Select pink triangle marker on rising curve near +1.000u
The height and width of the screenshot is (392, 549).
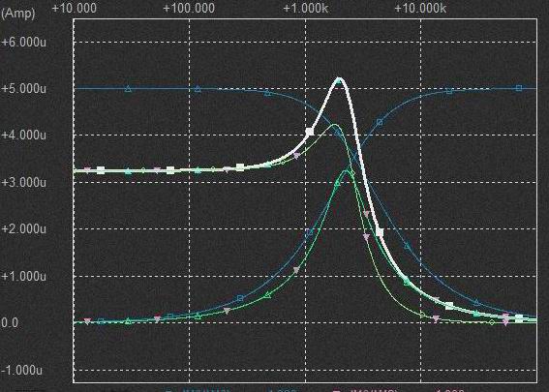[x=296, y=270]
